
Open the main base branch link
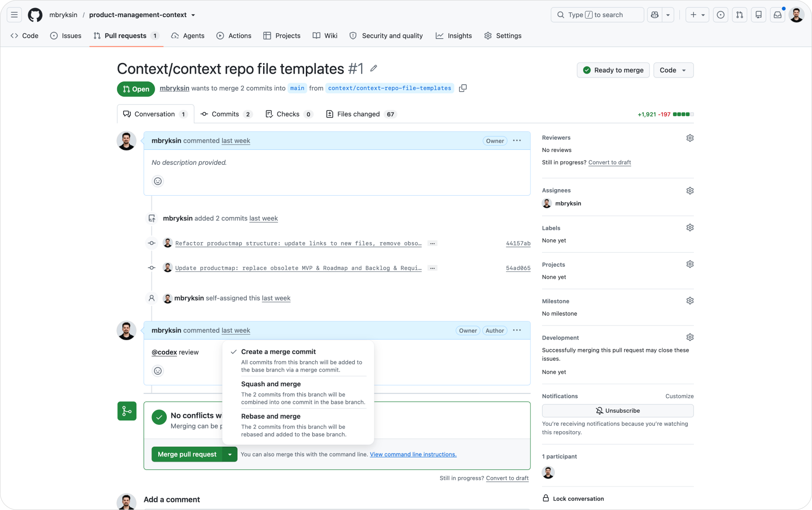[297, 88]
